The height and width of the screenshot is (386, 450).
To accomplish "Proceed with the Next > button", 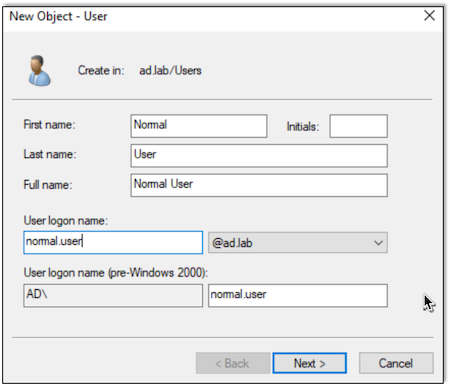I will coord(310,363).
